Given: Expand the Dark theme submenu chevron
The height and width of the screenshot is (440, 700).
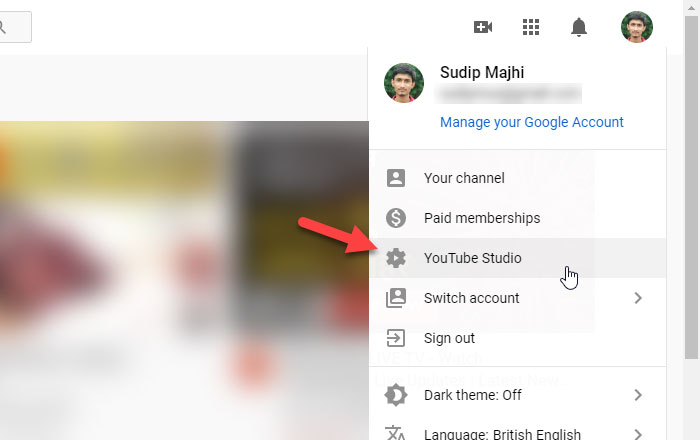Looking at the screenshot, I should tap(638, 395).
